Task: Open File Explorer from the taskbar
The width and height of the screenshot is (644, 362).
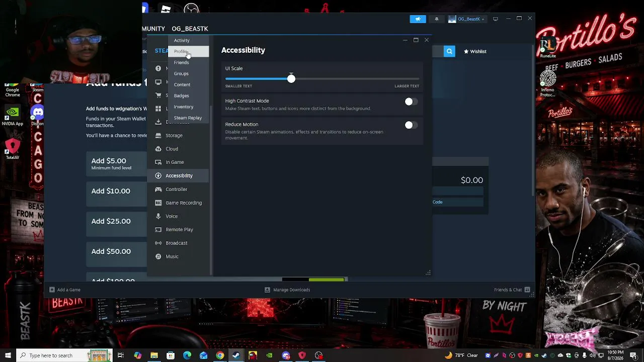Action: coord(154,355)
